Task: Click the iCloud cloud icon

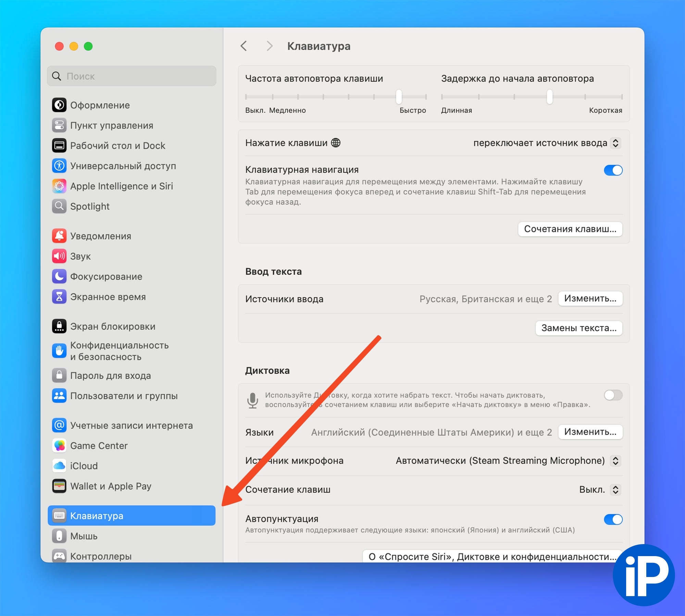Action: click(59, 466)
